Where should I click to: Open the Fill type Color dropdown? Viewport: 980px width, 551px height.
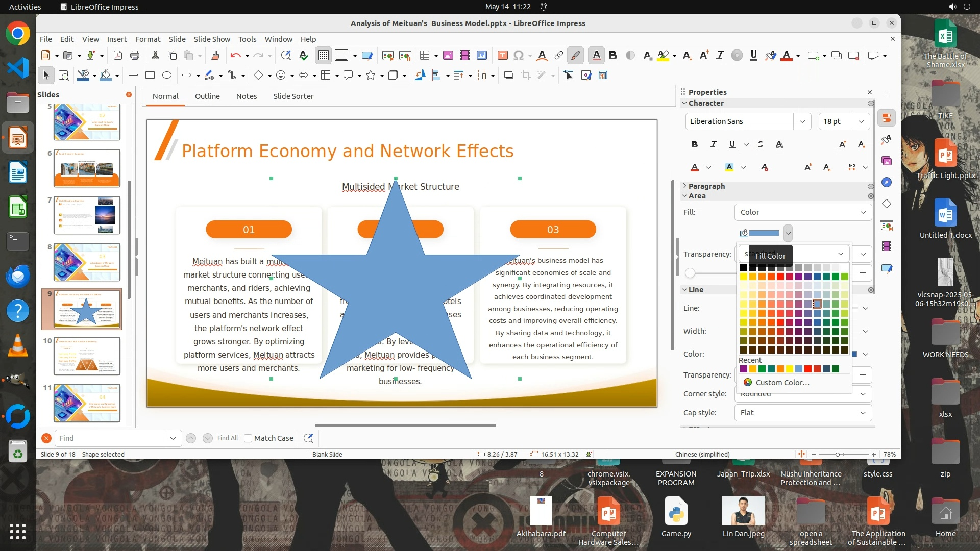click(x=803, y=212)
